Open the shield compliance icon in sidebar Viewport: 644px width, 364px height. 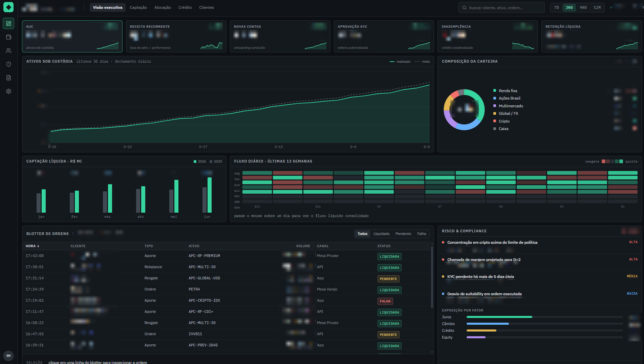tap(8, 64)
